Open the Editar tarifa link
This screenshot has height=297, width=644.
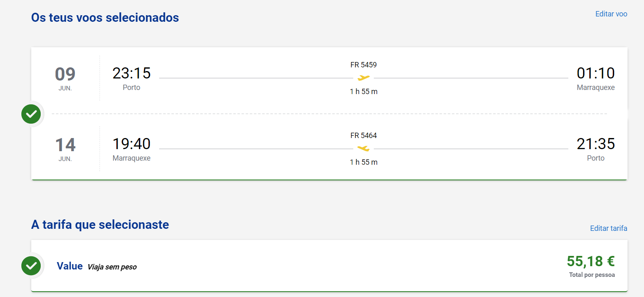[x=608, y=228]
